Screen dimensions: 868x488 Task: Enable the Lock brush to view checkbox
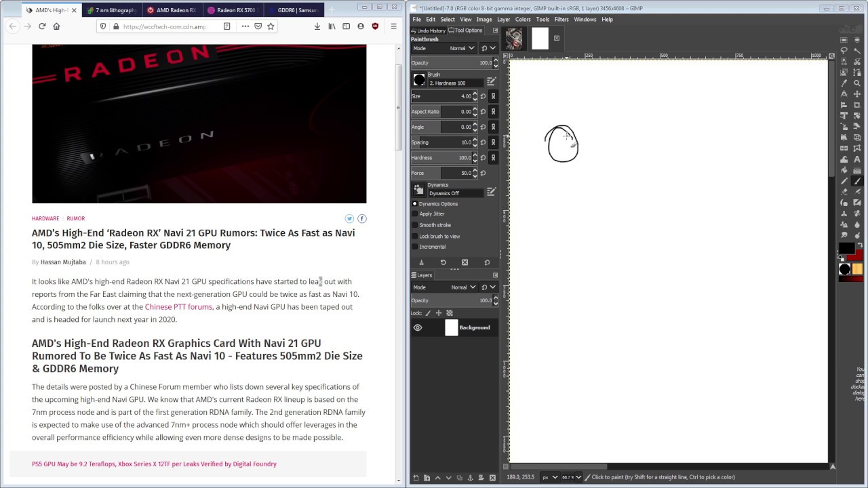click(x=415, y=236)
